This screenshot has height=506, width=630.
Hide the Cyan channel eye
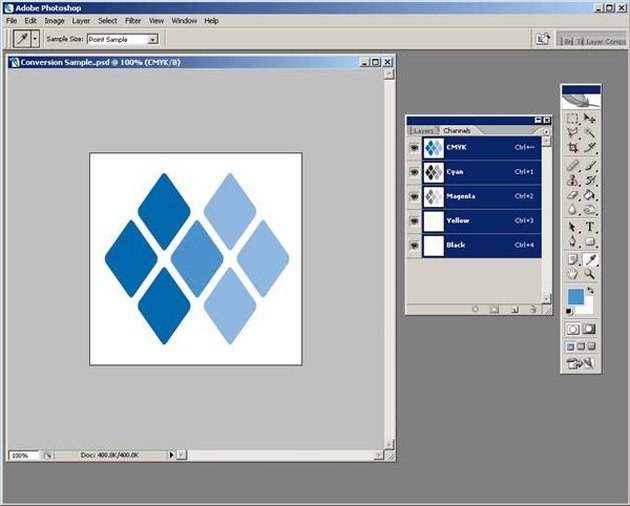point(414,172)
